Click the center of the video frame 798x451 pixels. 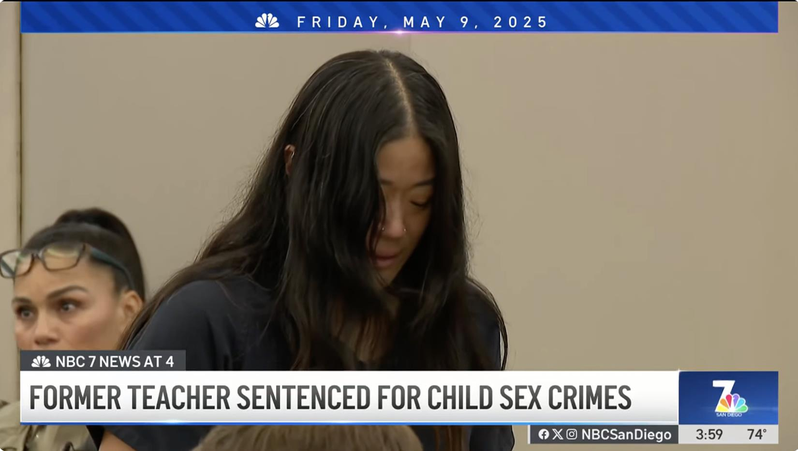(399, 226)
